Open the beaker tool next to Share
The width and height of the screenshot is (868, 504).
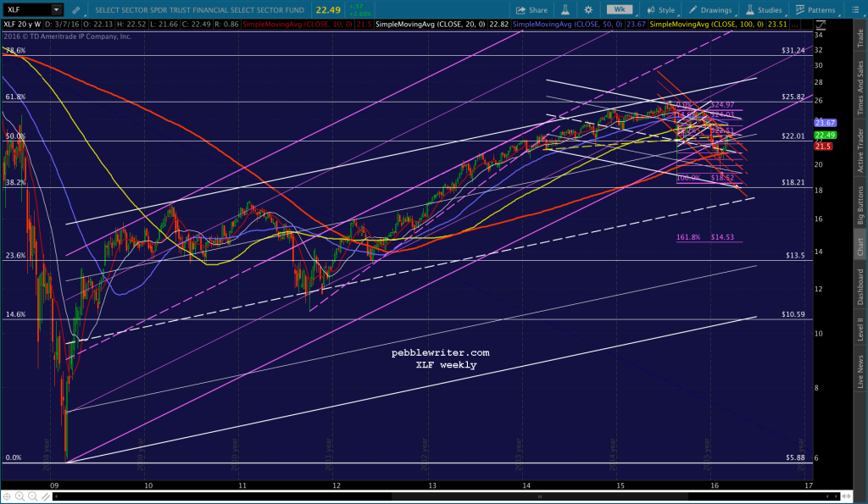point(565,9)
